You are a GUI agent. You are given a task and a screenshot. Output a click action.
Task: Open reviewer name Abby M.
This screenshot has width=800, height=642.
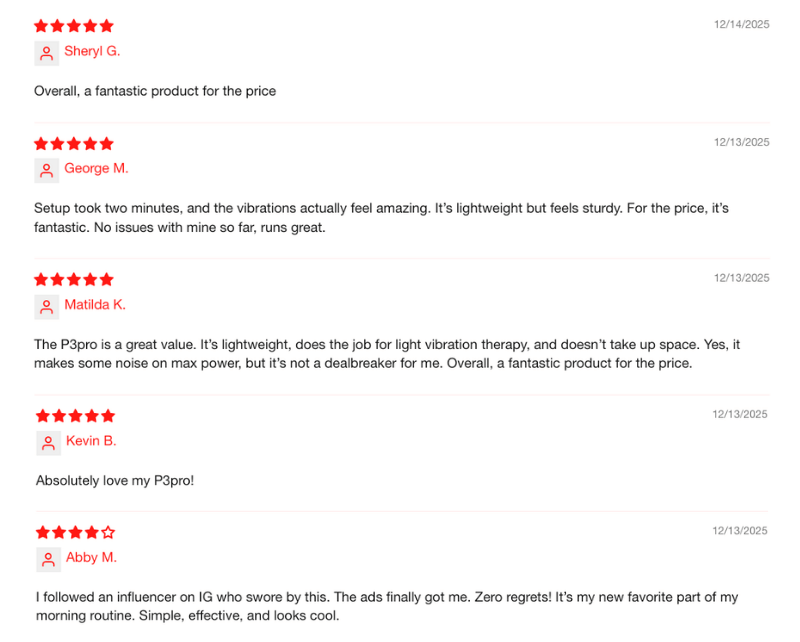(91, 557)
